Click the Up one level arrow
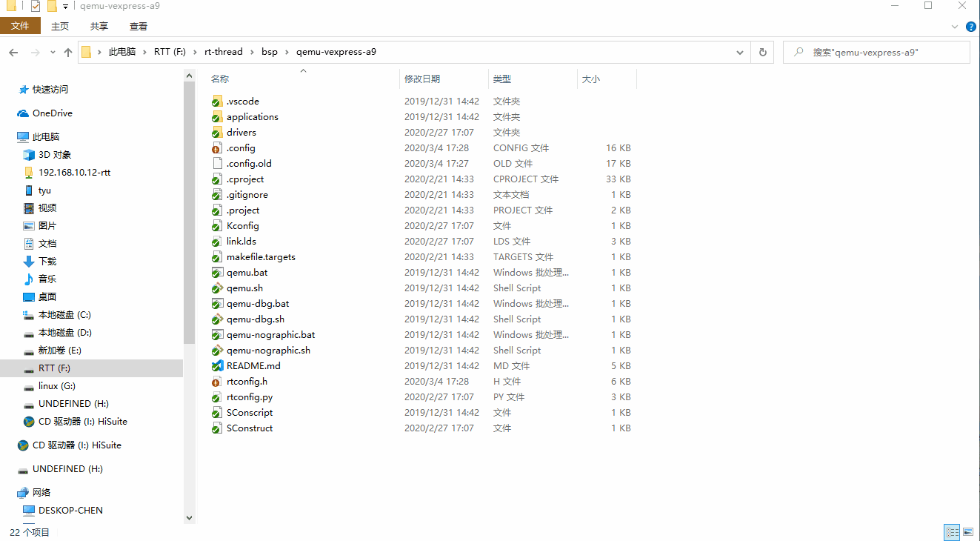This screenshot has width=980, height=541. click(68, 53)
